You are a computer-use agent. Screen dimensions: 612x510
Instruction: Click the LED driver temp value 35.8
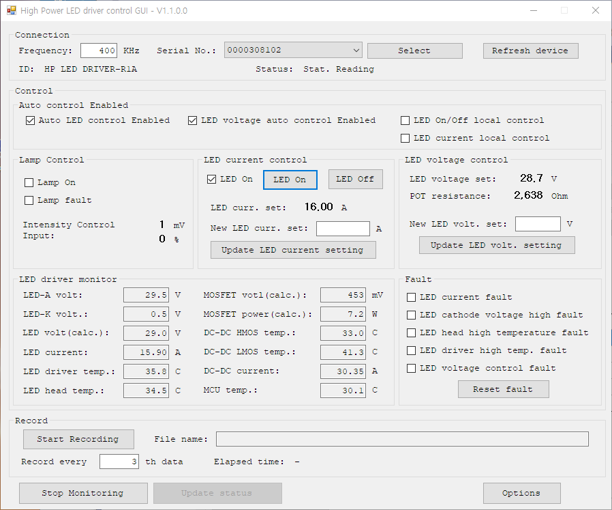coord(146,371)
